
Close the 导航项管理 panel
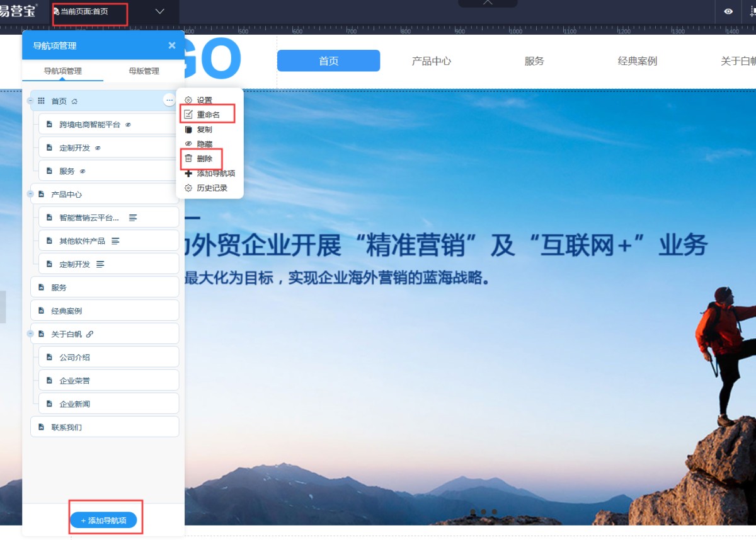172,45
